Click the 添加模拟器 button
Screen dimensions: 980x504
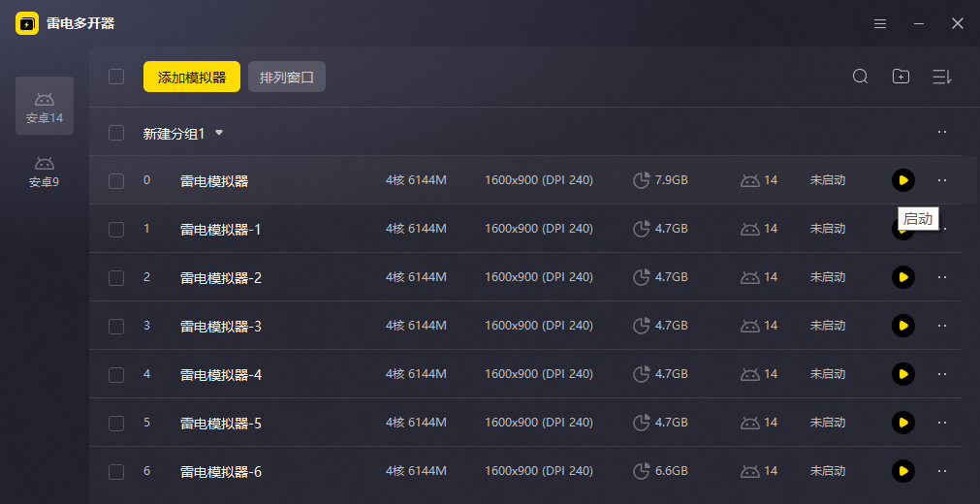tap(192, 77)
